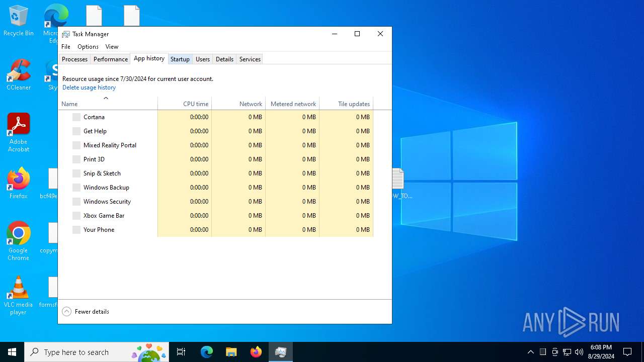Sort by Network column header

[238, 104]
